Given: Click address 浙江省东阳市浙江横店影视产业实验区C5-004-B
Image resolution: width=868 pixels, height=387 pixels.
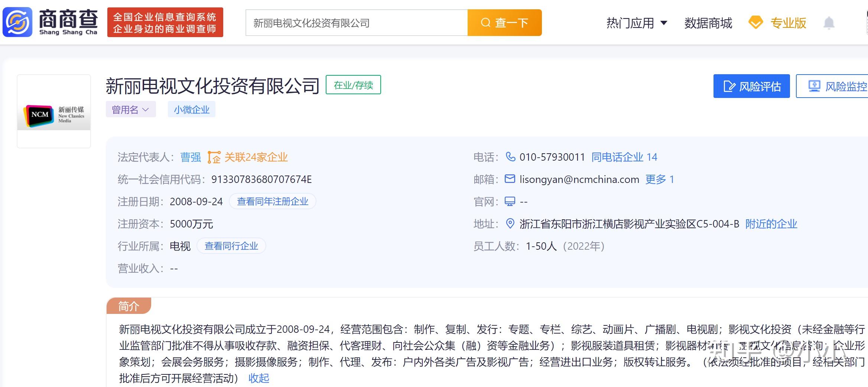Looking at the screenshot, I should 629,224.
